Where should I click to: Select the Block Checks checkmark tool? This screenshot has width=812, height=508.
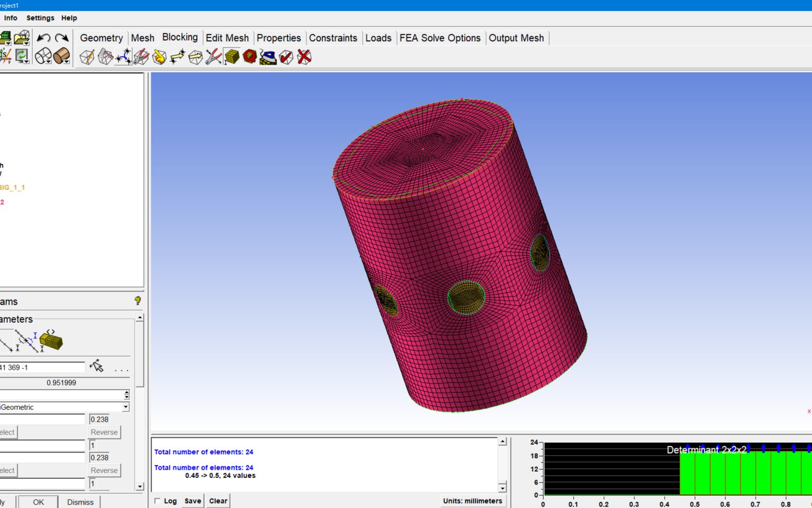pyautogui.click(x=286, y=57)
